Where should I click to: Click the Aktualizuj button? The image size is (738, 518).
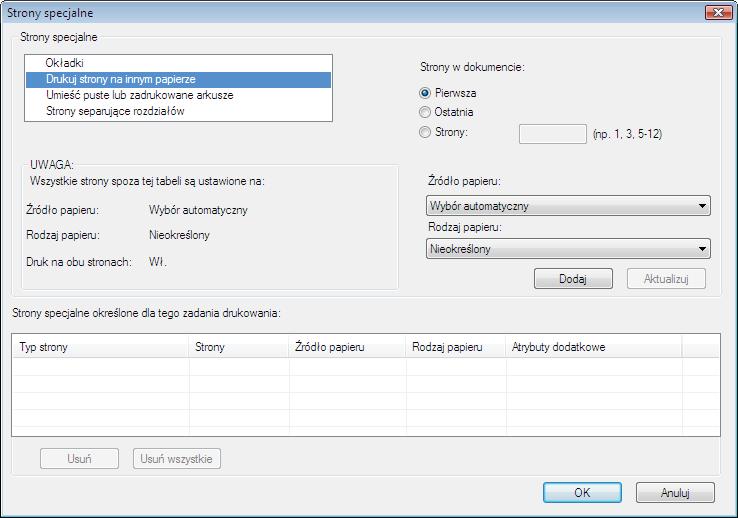pyautogui.click(x=666, y=279)
